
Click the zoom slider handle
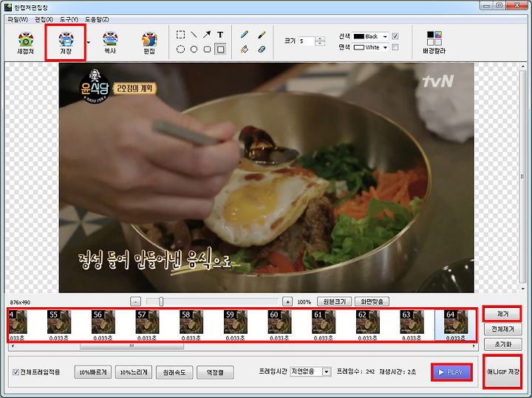coord(161,301)
